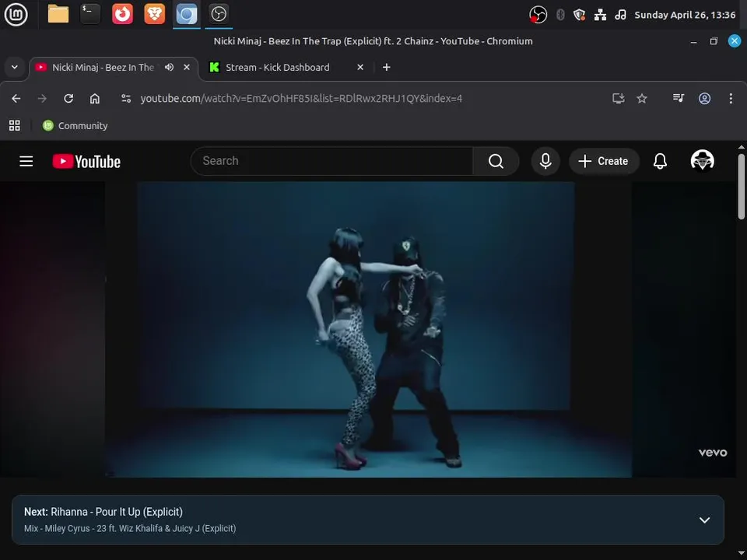Open the security shield tray icon
This screenshot has width=747, height=560.
579,15
